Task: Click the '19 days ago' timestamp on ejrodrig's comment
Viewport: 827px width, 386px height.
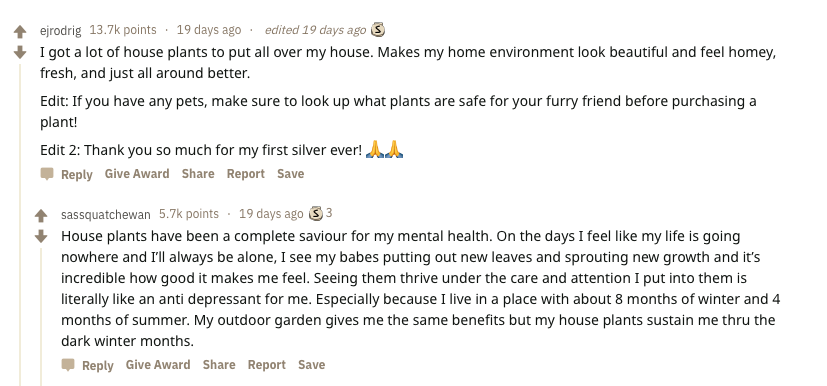Action: [209, 30]
